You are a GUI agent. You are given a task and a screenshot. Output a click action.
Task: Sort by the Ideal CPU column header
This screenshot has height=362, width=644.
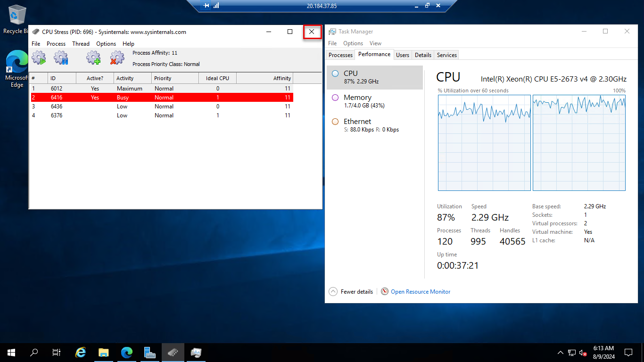[x=218, y=78]
